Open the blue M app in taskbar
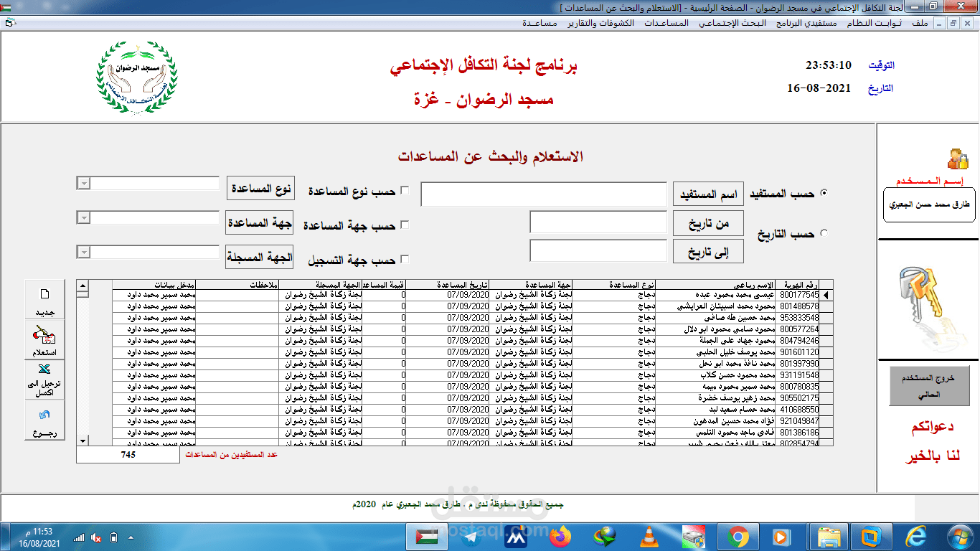The height and width of the screenshot is (551, 980). [x=516, y=537]
